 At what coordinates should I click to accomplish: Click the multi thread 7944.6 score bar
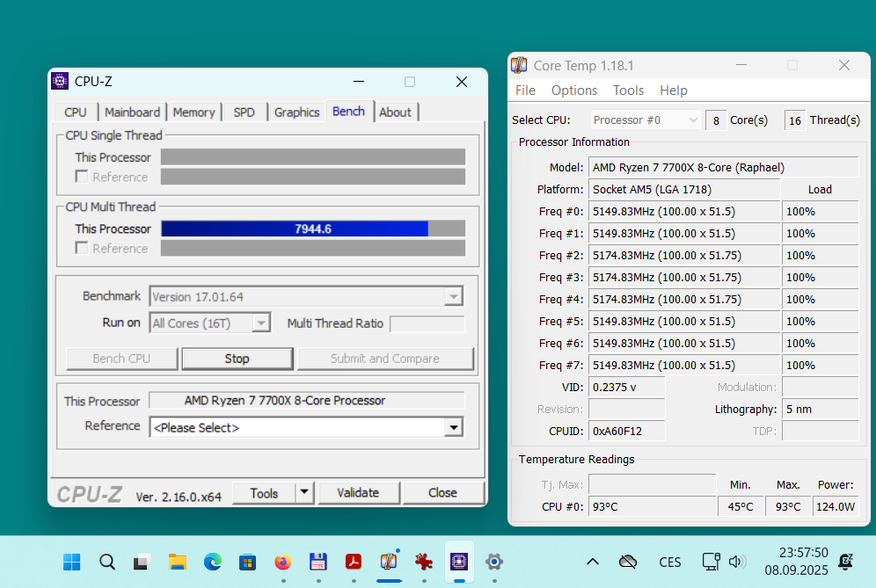click(313, 229)
